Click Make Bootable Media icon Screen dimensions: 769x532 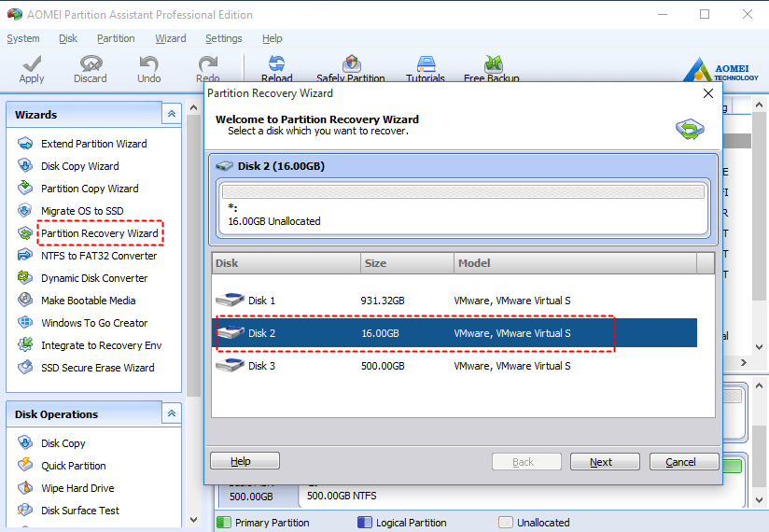25,301
